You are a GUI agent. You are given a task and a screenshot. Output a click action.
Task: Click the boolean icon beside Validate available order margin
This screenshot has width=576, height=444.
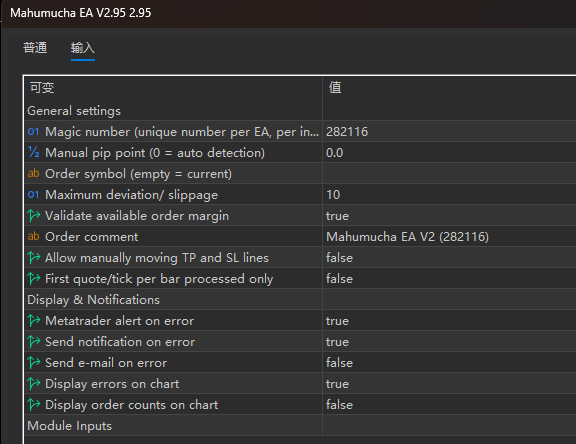pyautogui.click(x=34, y=216)
